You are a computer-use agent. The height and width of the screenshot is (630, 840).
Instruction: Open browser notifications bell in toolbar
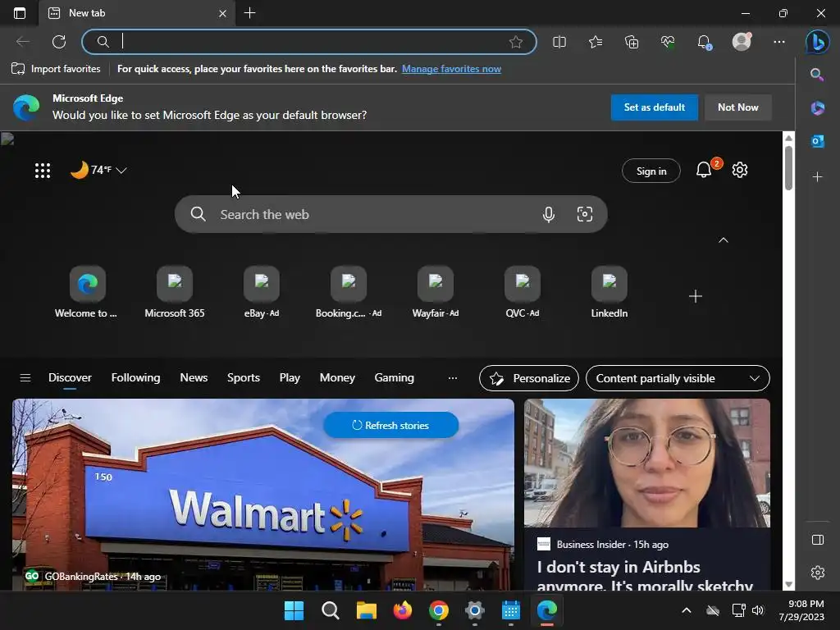coord(704,42)
